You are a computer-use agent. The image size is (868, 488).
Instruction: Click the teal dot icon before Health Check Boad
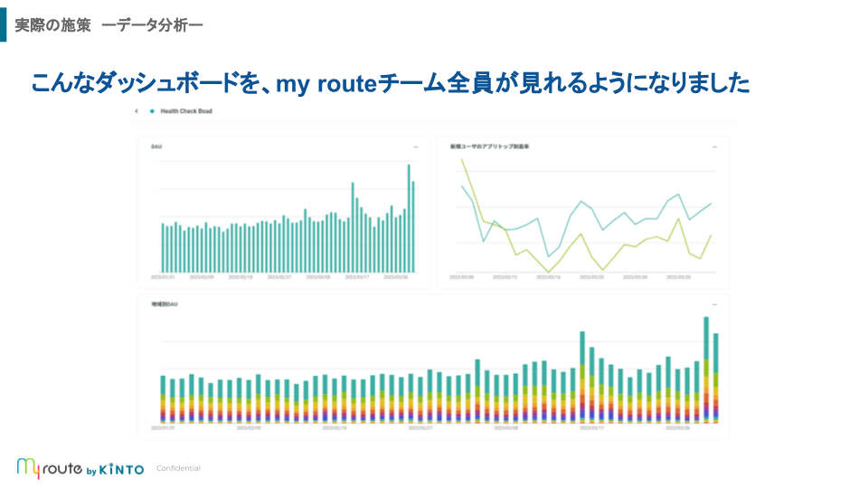(152, 111)
